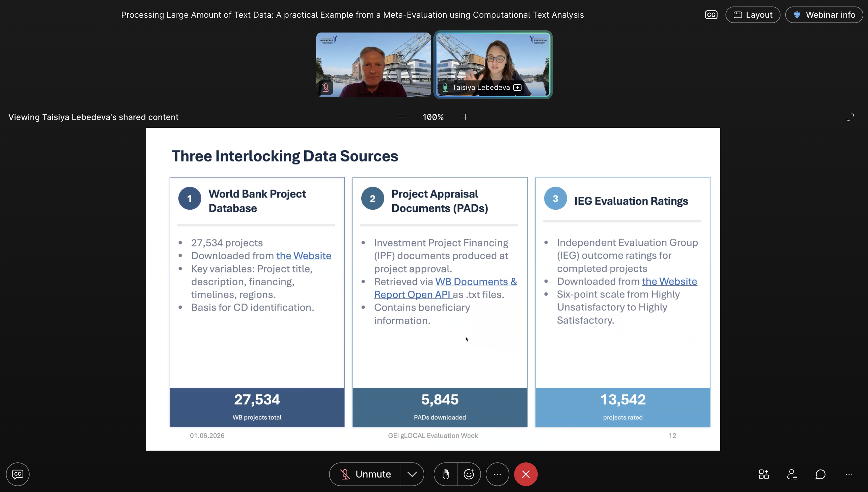Click the 'World Bank Project Database' heading
The width and height of the screenshot is (868, 492).
257,201
